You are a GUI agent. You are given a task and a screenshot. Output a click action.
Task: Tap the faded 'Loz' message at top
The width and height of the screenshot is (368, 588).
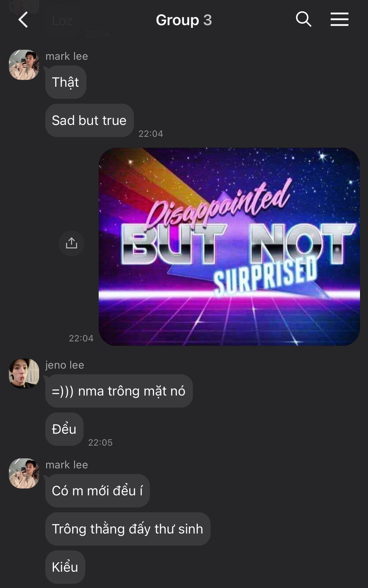coord(63,21)
